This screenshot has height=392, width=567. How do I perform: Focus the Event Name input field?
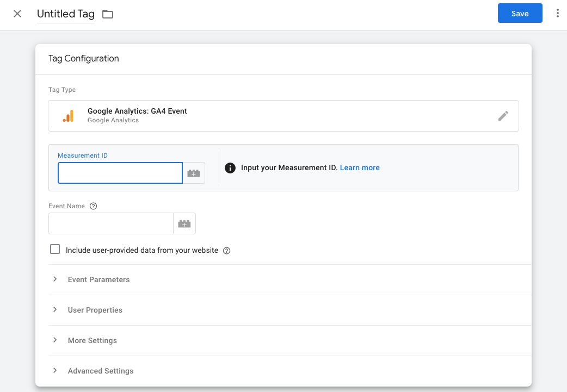(111, 223)
